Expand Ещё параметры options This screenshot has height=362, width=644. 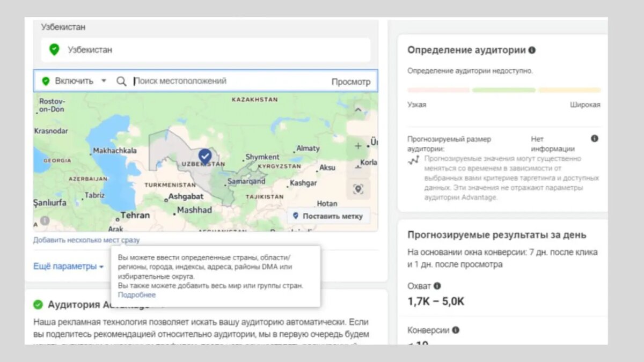tap(68, 266)
